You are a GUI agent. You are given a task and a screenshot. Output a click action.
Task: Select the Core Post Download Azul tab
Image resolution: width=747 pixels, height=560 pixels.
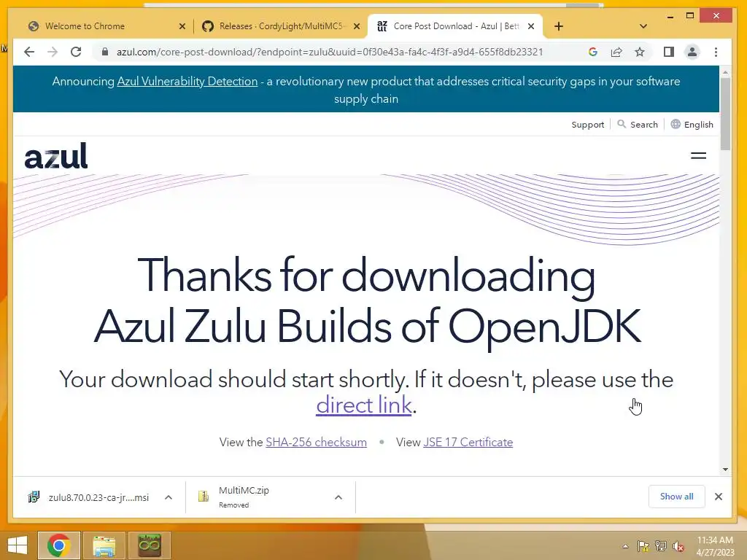click(456, 26)
